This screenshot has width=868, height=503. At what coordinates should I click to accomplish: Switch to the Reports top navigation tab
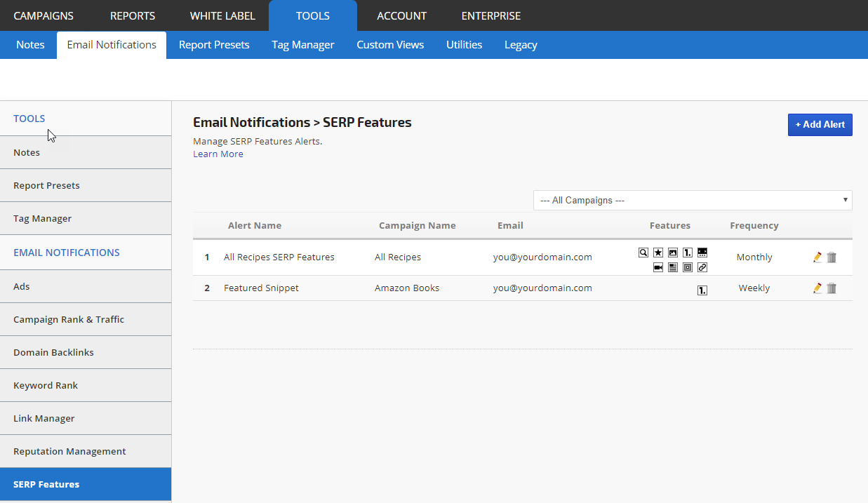pos(133,15)
